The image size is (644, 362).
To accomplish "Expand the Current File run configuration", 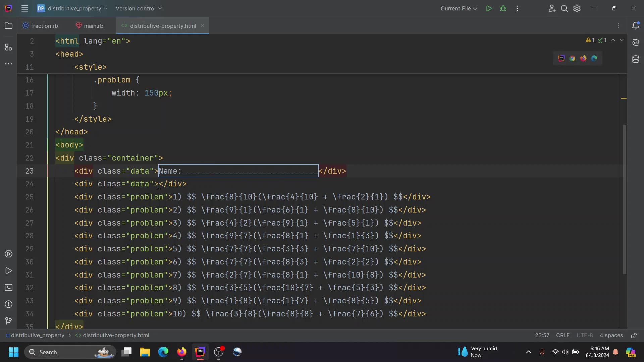I will pyautogui.click(x=459, y=9).
